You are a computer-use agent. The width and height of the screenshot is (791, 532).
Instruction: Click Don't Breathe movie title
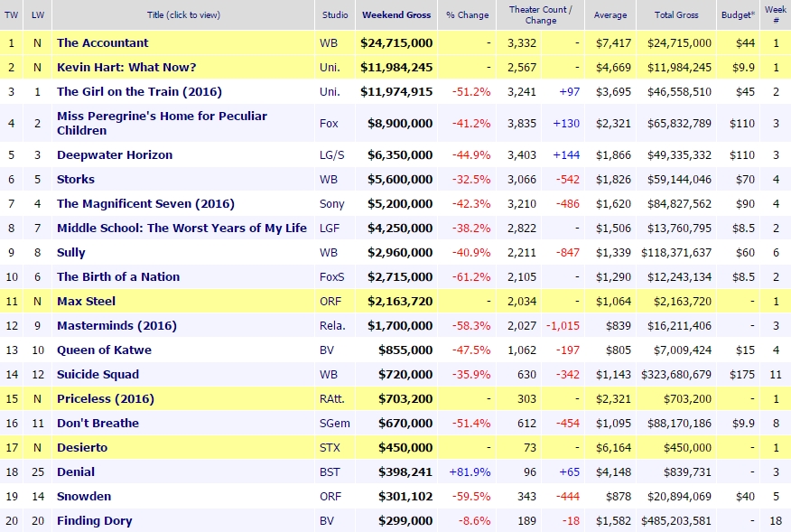[98, 423]
